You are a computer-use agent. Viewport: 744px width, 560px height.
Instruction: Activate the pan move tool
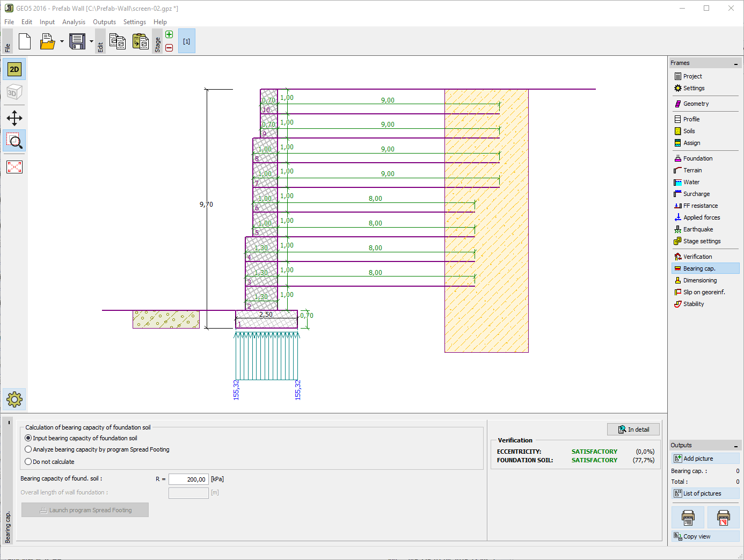pyautogui.click(x=14, y=118)
